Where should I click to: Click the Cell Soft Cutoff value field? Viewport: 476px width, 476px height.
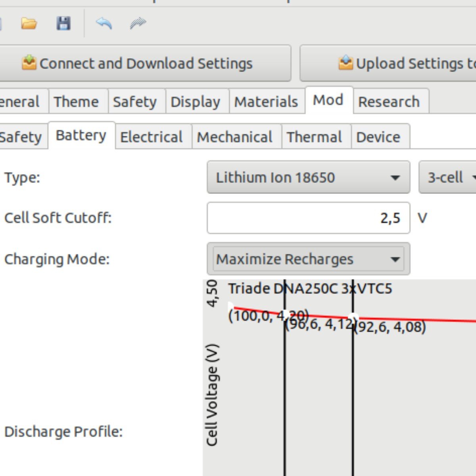[x=308, y=218]
